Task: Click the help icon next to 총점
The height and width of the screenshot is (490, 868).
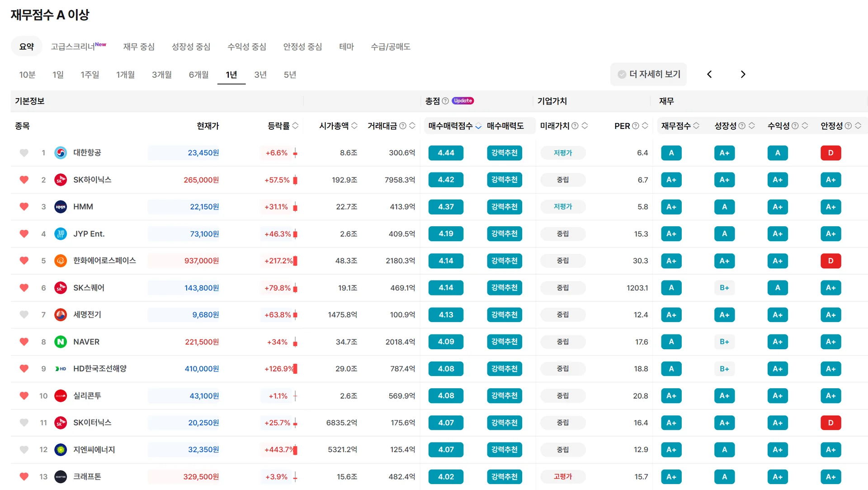Action: pos(445,101)
